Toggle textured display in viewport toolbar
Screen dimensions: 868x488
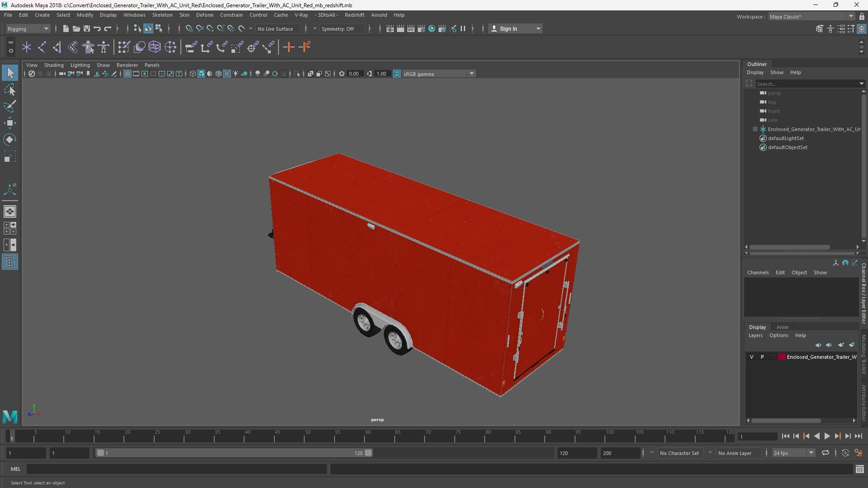point(227,74)
